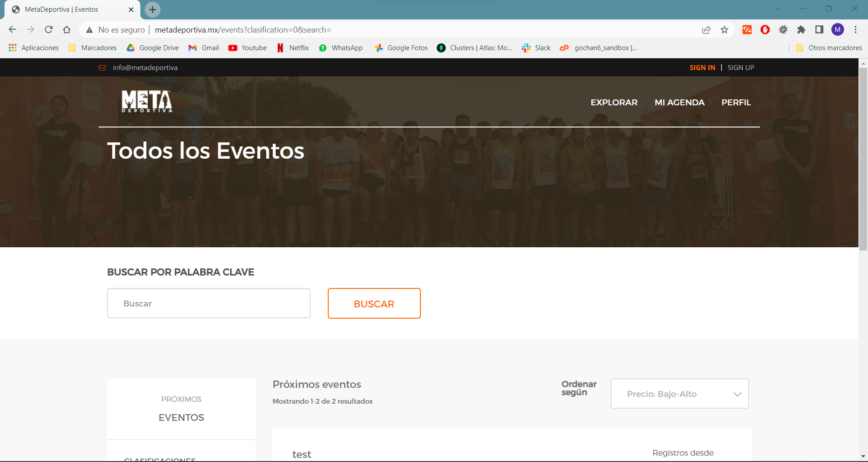Viewport: 868px width, 462px height.
Task: Close the MetaDeportiva | Eventos tab
Action: click(x=131, y=9)
